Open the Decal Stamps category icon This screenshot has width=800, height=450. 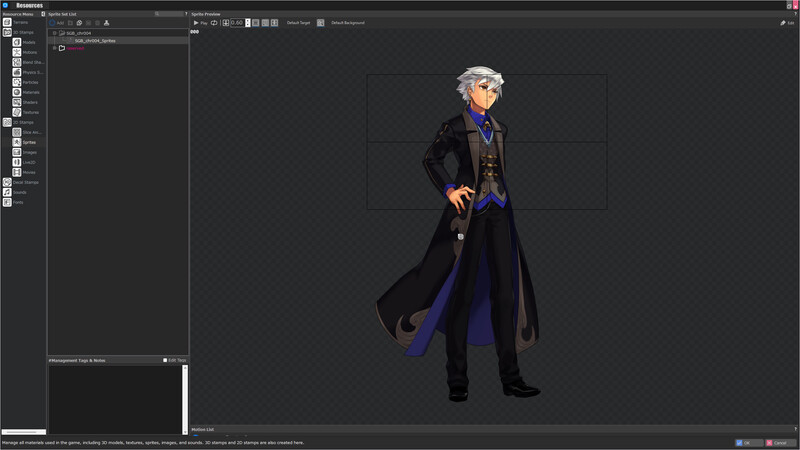(x=7, y=182)
